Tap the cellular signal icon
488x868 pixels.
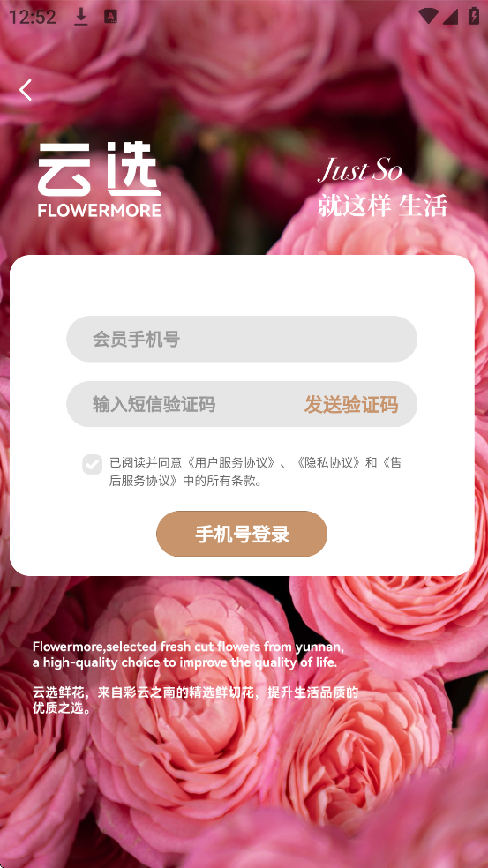click(450, 16)
